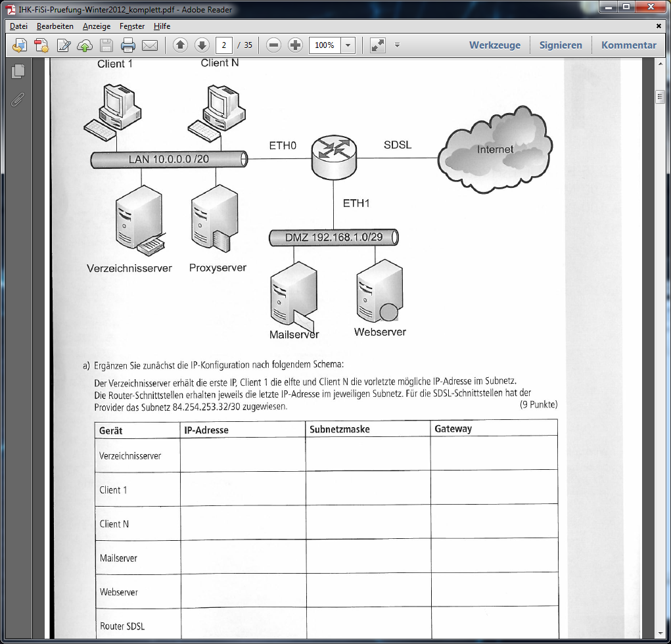The image size is (671, 644).
Task: Click the vertical scrollbar thumb
Action: pyautogui.click(x=660, y=97)
